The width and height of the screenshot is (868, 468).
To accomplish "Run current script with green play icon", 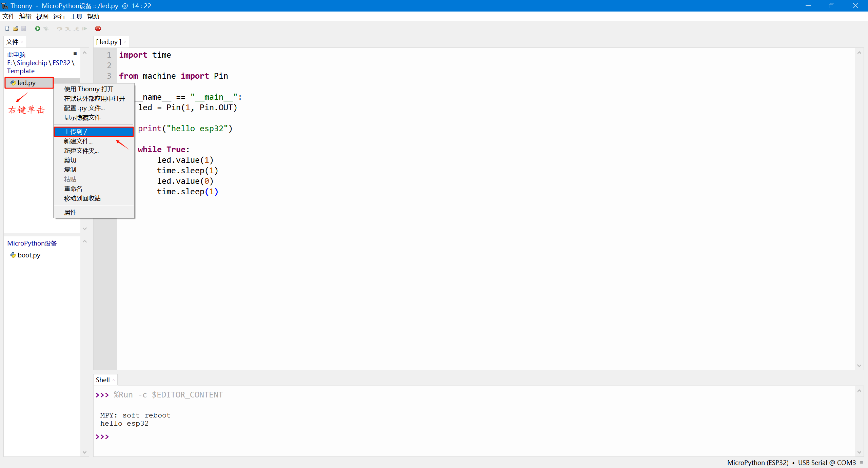I will coord(38,28).
